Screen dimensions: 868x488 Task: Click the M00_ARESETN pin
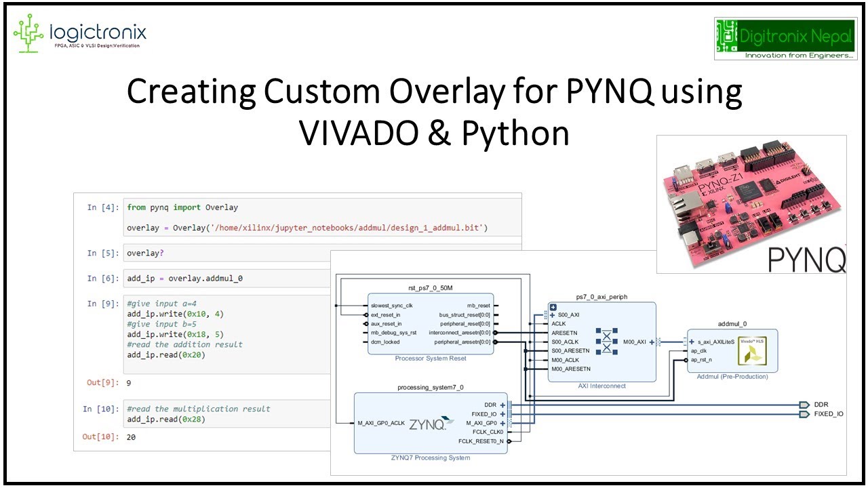pos(571,369)
